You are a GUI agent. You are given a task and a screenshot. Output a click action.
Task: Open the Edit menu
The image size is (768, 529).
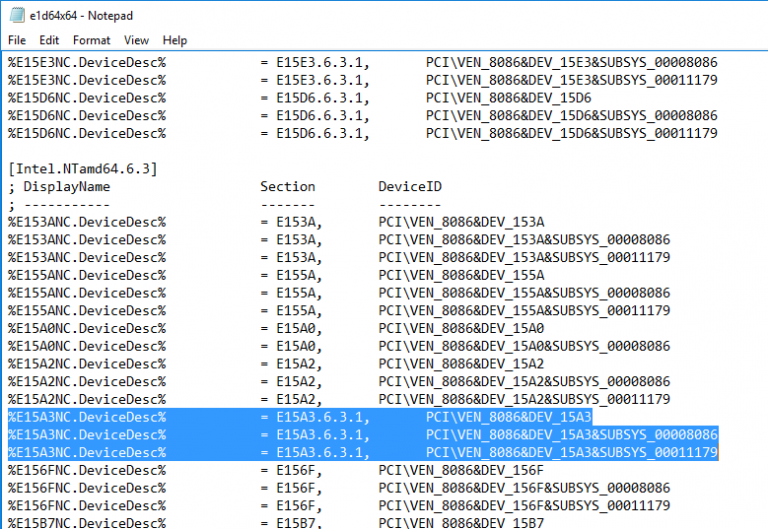(x=49, y=40)
